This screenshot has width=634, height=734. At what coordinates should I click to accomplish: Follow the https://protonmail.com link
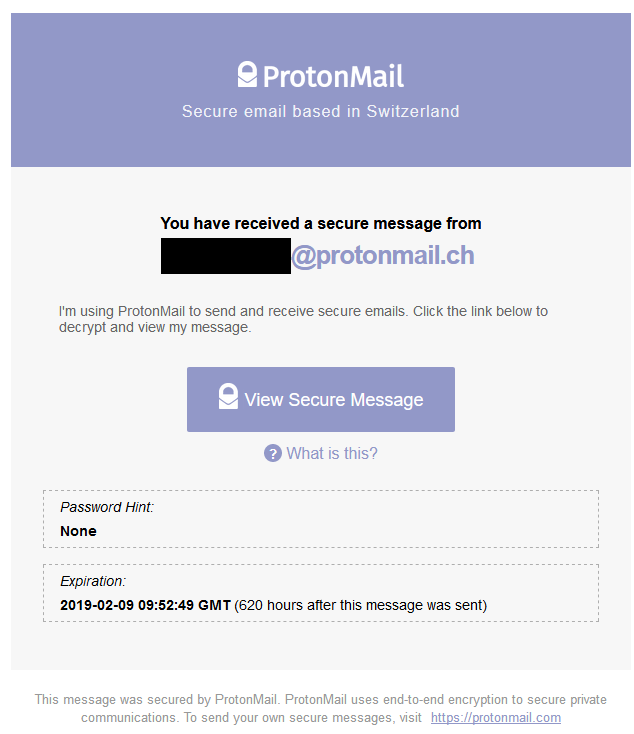496,718
